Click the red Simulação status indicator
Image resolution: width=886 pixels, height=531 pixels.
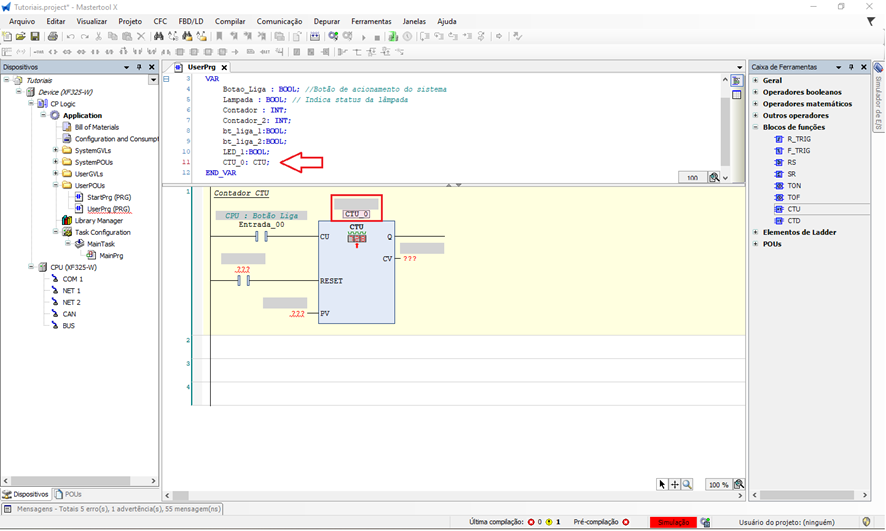point(672,522)
